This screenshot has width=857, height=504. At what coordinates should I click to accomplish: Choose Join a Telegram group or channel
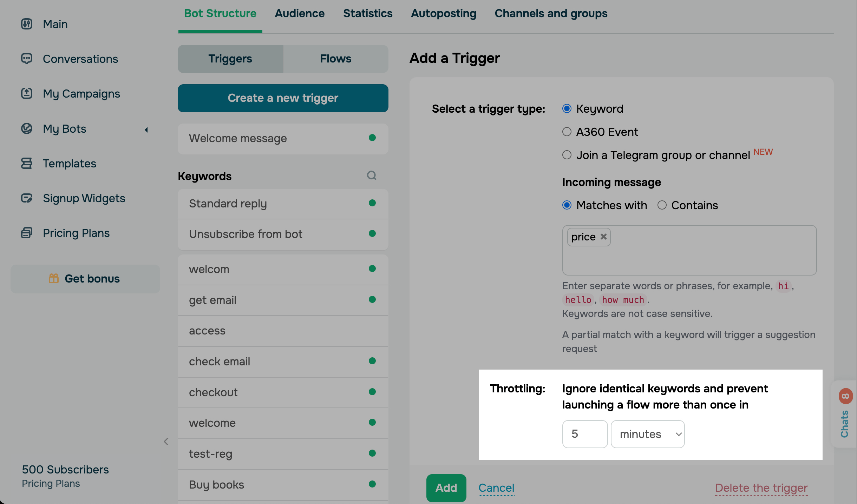point(567,155)
